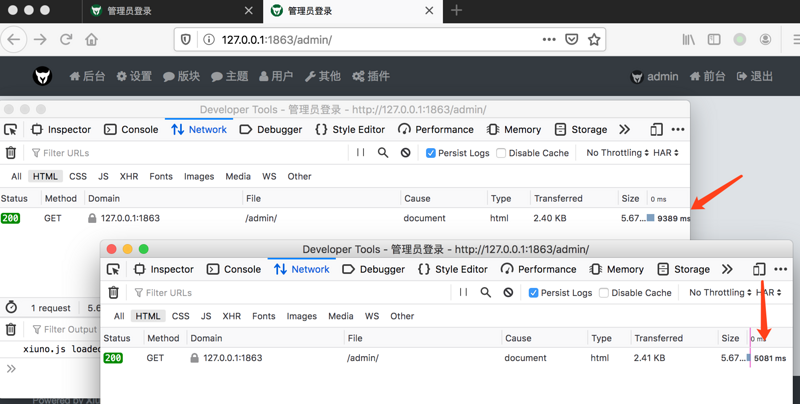Open Performance tab in back DevTools

(x=436, y=130)
